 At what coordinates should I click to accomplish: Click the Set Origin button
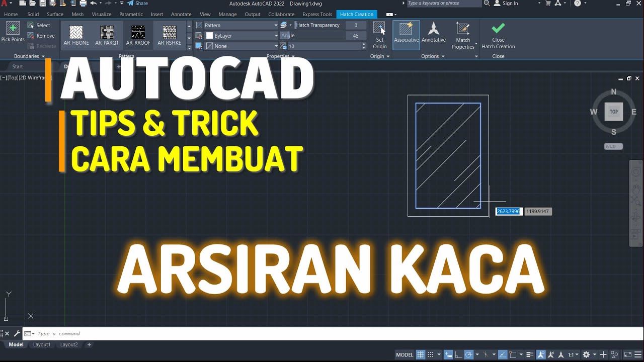point(379,35)
